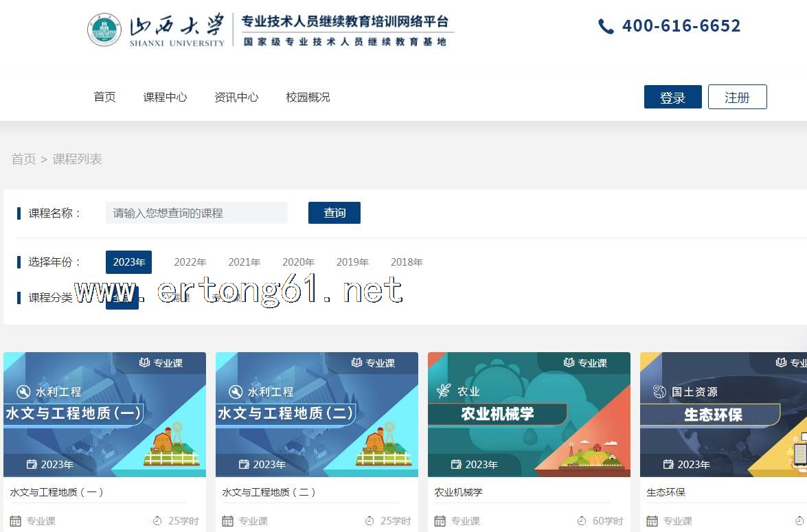Click globe icon next to 国土资源
Screen dimensions: 807x532
(x=659, y=392)
